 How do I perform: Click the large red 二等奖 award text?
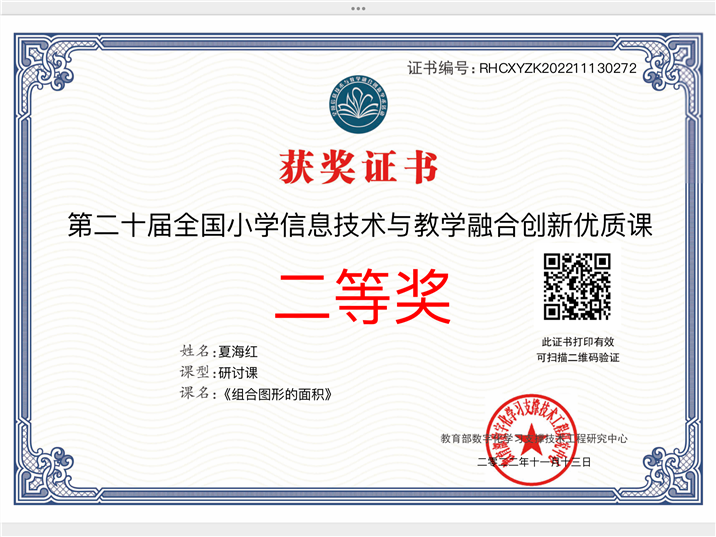click(x=363, y=295)
